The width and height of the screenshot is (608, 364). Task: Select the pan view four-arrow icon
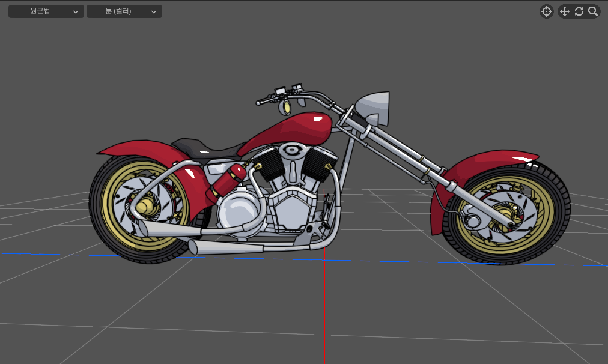(564, 11)
